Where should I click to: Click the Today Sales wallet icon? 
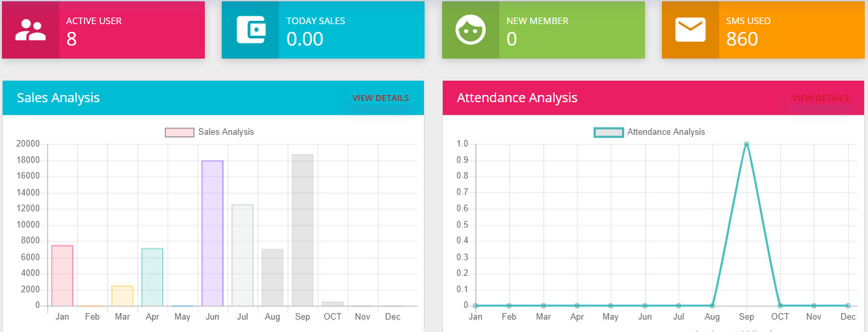pos(250,30)
